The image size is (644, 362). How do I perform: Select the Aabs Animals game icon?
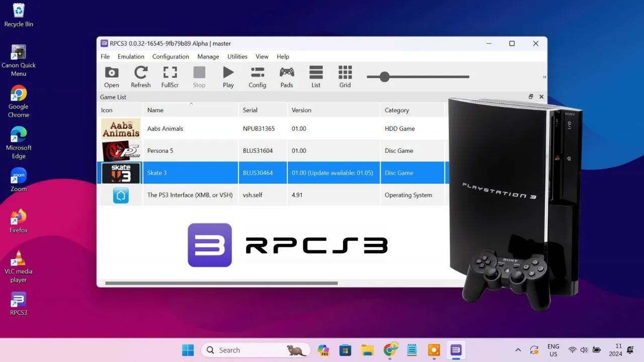[121, 129]
